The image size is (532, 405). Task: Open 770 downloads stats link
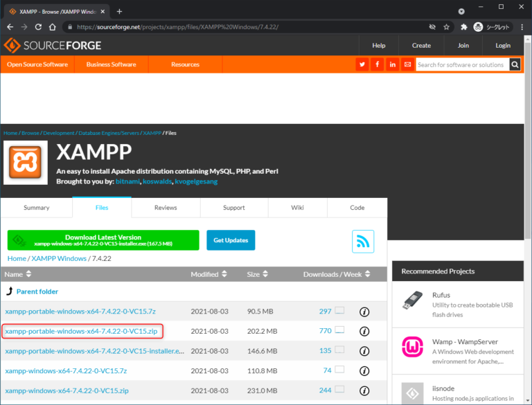click(x=325, y=331)
